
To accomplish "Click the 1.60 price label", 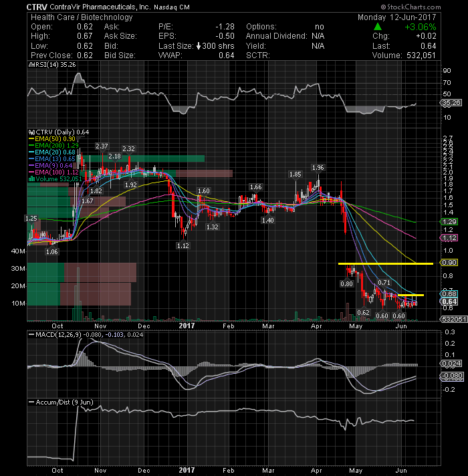I will [x=204, y=191].
